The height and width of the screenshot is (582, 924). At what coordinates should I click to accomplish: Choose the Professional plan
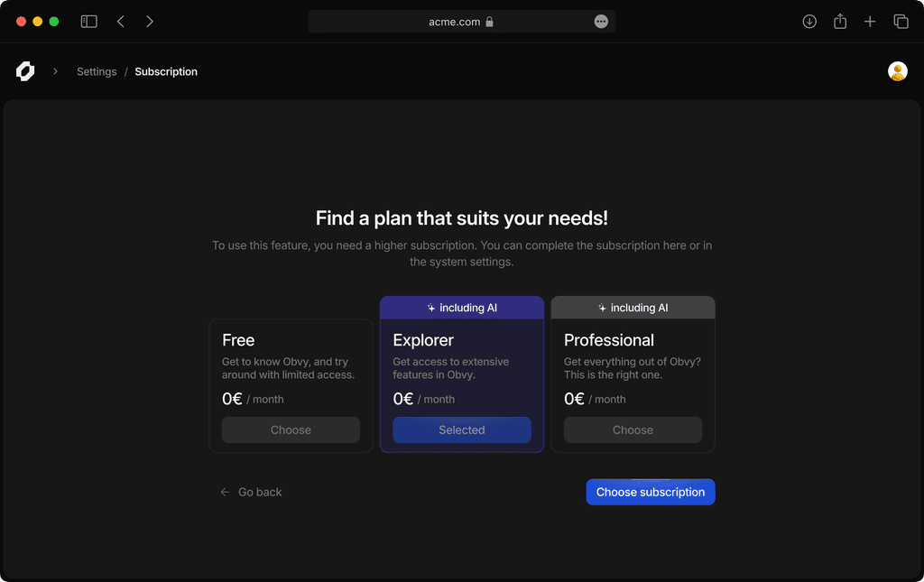coord(633,430)
